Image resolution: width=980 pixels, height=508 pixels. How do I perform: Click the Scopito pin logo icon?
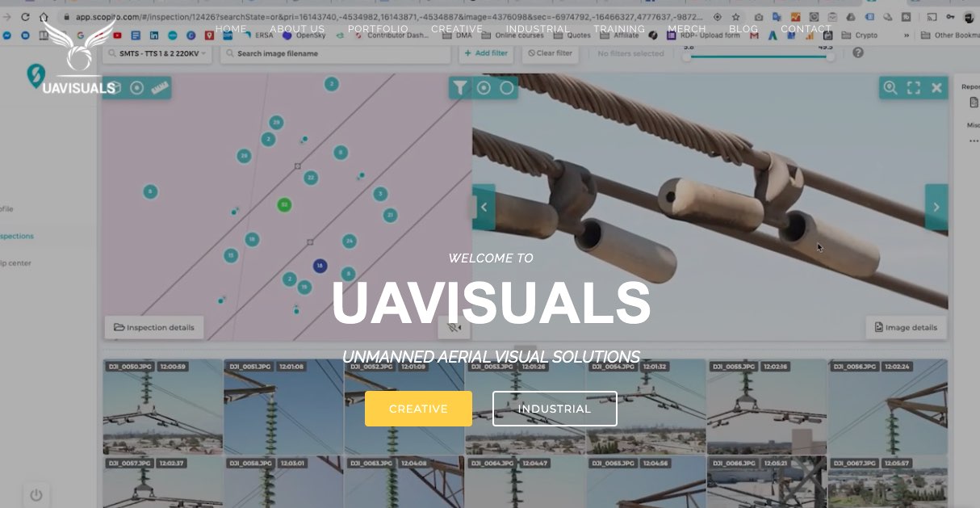[x=35, y=75]
